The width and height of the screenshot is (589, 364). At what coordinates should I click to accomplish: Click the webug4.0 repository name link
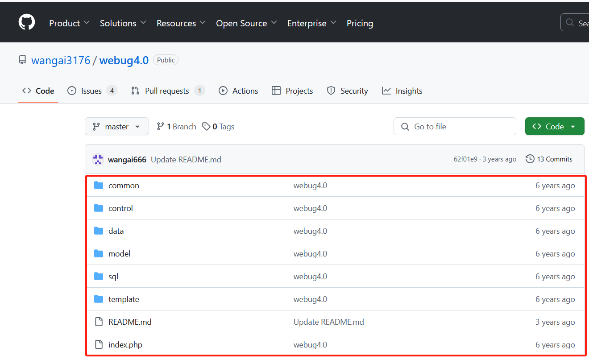click(124, 60)
